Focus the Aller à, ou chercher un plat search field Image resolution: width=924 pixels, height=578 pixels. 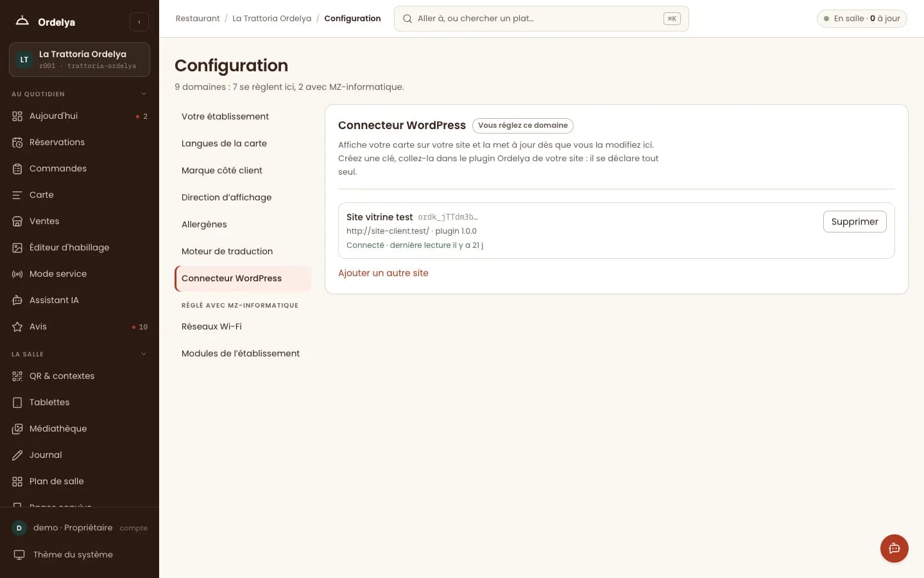pyautogui.click(x=541, y=19)
